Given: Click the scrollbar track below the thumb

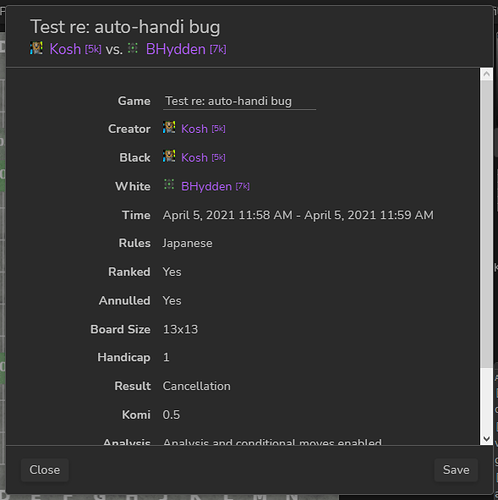Looking at the screenshot, I should tap(486, 400).
